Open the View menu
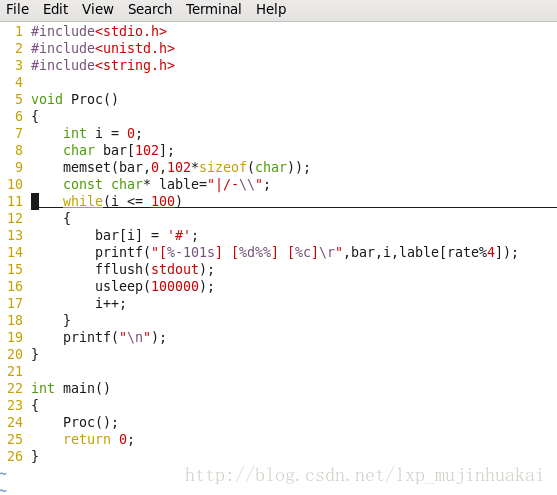Viewport: 557px width, 495px height. (98, 9)
